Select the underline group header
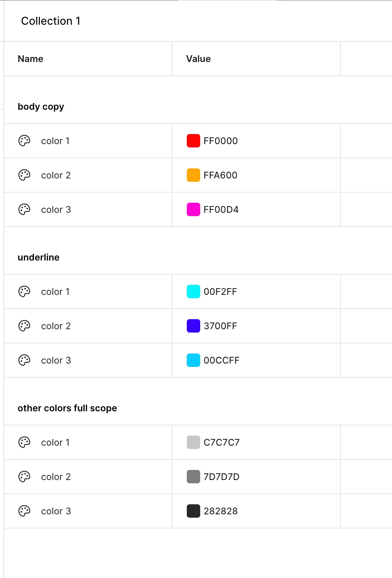This screenshot has width=392, height=578. coord(39,257)
